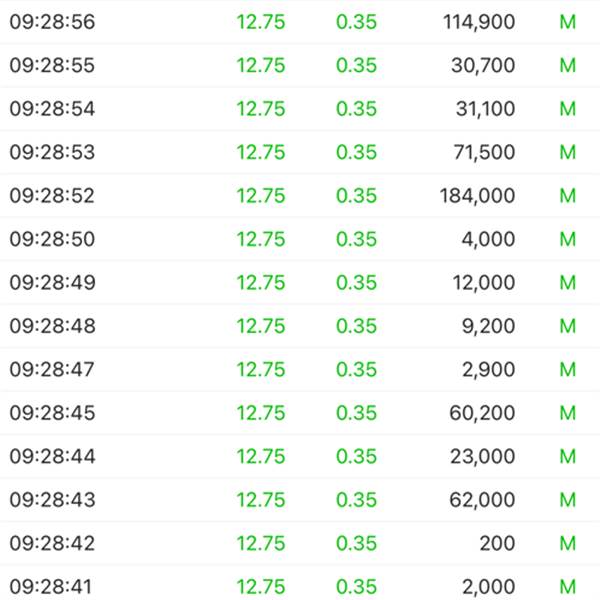Click the 23,000 volume value
This screenshot has width=600, height=600.
point(482,456)
